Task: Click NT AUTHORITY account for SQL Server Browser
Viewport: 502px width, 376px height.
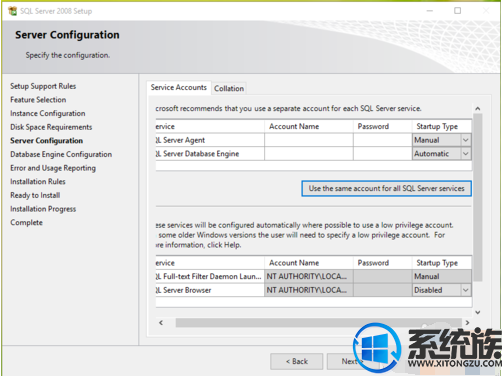Action: coord(309,290)
